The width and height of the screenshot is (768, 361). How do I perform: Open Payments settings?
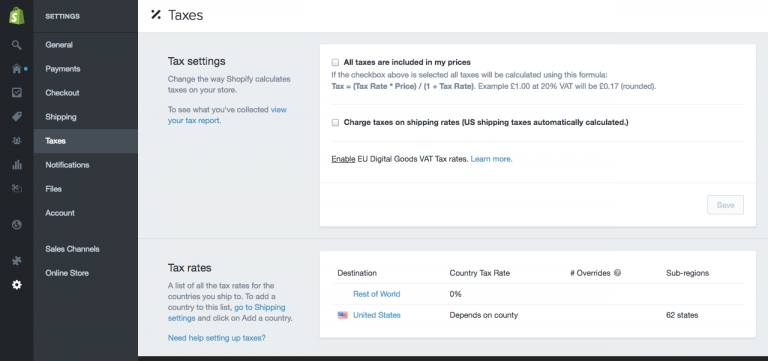click(85, 69)
